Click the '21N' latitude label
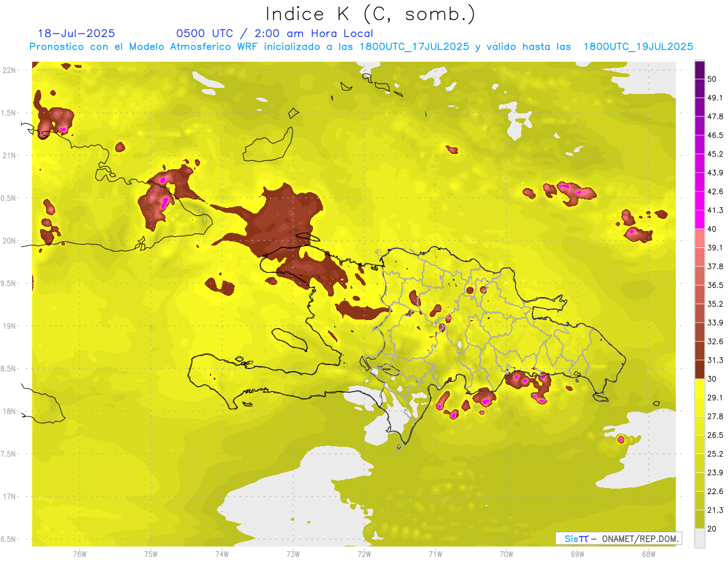 (x=9, y=155)
